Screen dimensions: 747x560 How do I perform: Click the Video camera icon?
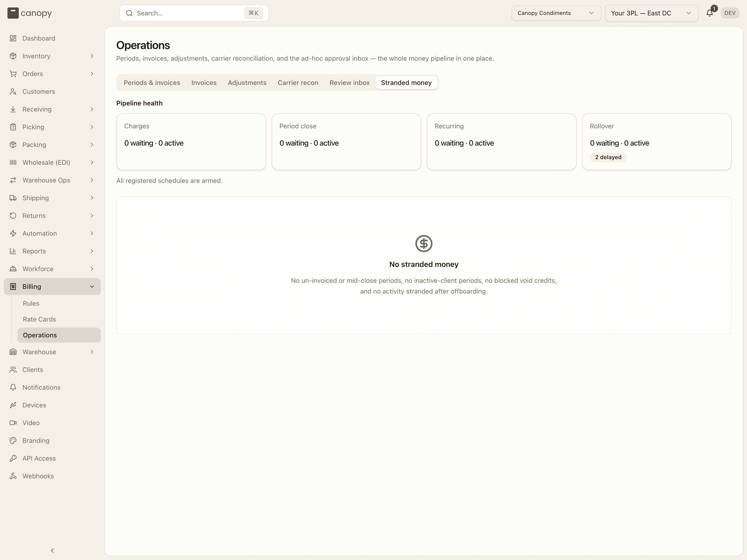pyautogui.click(x=13, y=423)
